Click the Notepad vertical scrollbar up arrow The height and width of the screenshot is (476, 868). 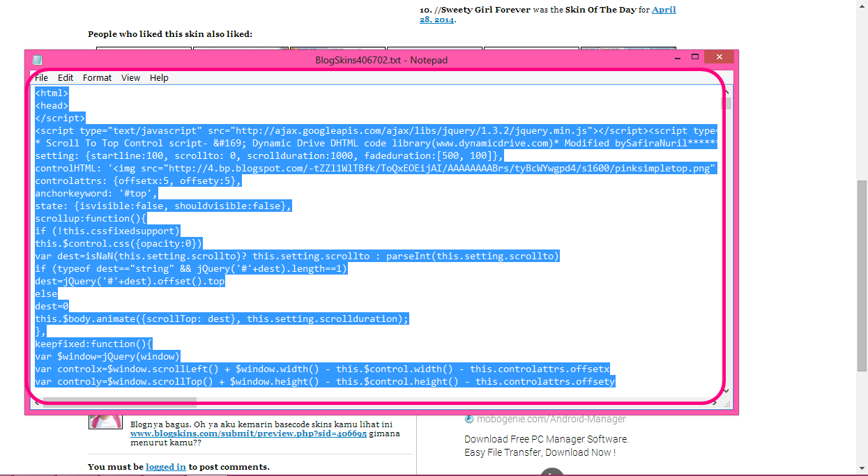tap(727, 93)
